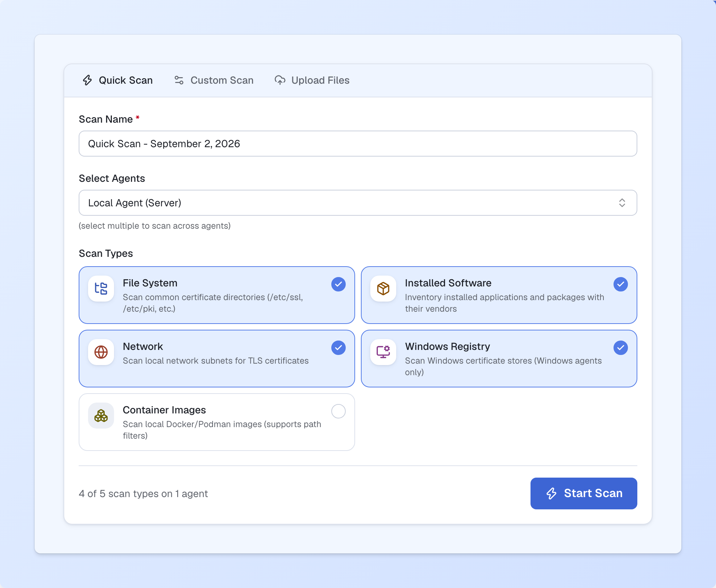Click 'Scan Windows certificate stores' description
Image resolution: width=716 pixels, height=588 pixels.
tap(503, 367)
